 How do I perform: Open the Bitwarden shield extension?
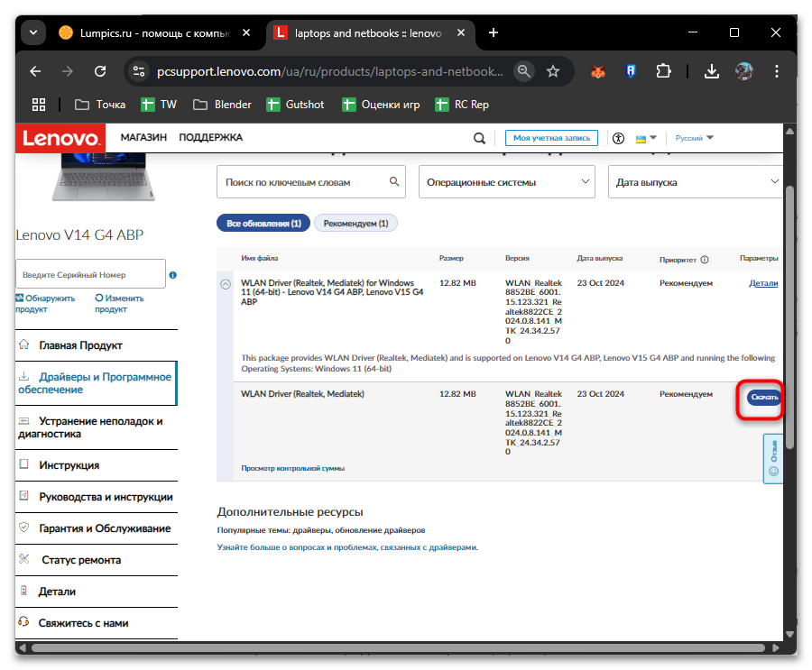pyautogui.click(x=631, y=71)
